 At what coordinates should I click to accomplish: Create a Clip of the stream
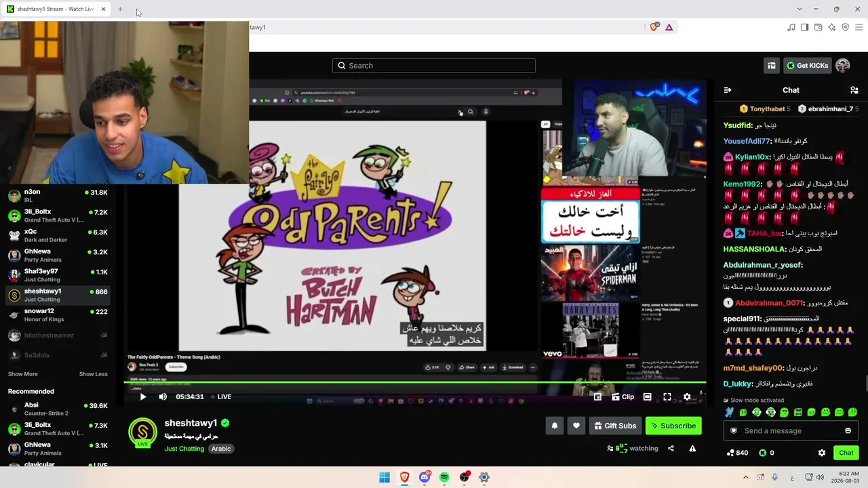pyautogui.click(x=623, y=396)
